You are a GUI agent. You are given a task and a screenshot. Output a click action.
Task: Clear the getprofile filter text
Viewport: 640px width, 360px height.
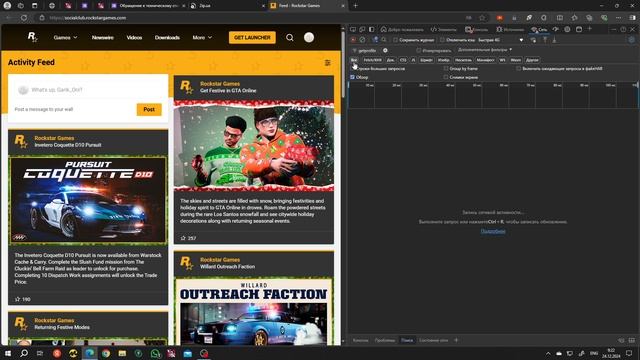coord(385,50)
